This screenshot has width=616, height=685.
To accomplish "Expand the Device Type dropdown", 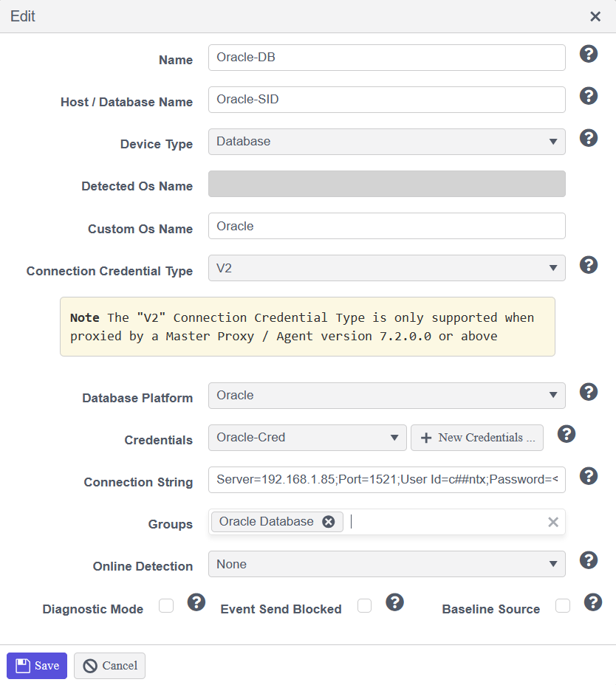I will (387, 142).
